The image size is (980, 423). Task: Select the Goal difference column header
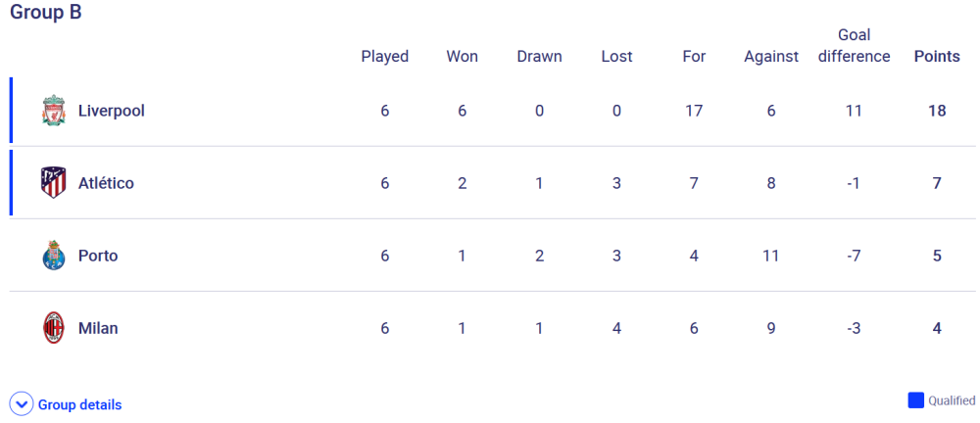854,46
